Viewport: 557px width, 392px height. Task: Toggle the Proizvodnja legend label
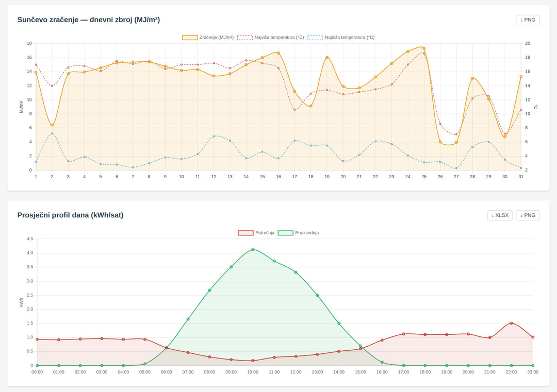307,233
